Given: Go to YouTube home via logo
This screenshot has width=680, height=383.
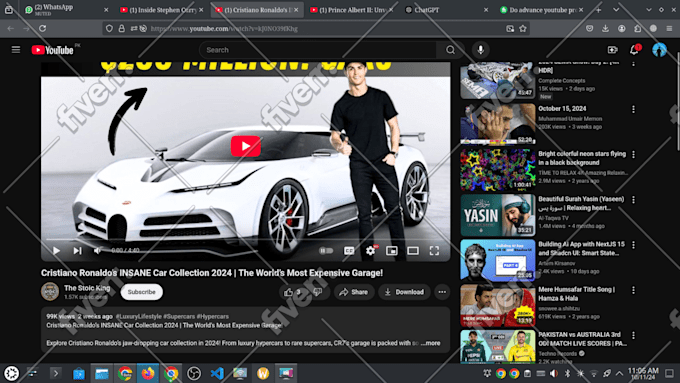Looking at the screenshot, I should coord(52,50).
